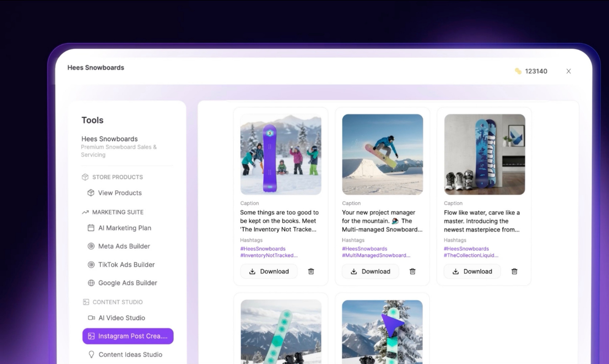
Task: Click the 123140 credits balance
Action: point(536,71)
